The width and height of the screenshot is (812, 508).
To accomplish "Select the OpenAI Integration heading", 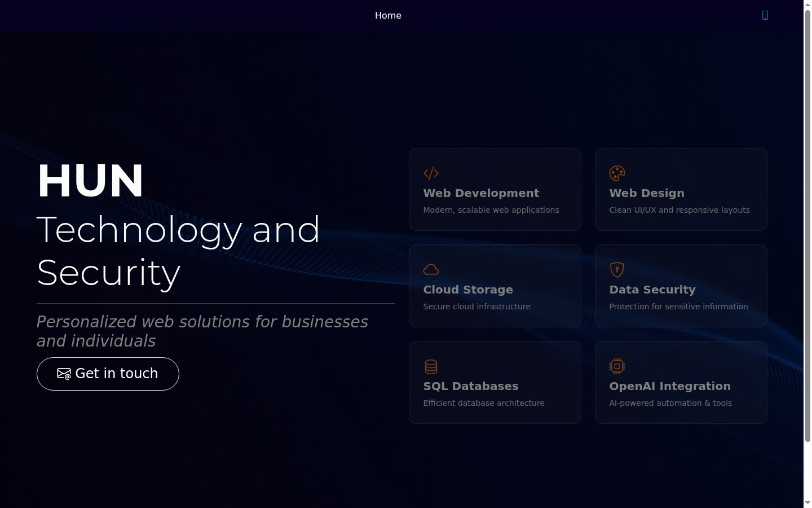I will [670, 386].
